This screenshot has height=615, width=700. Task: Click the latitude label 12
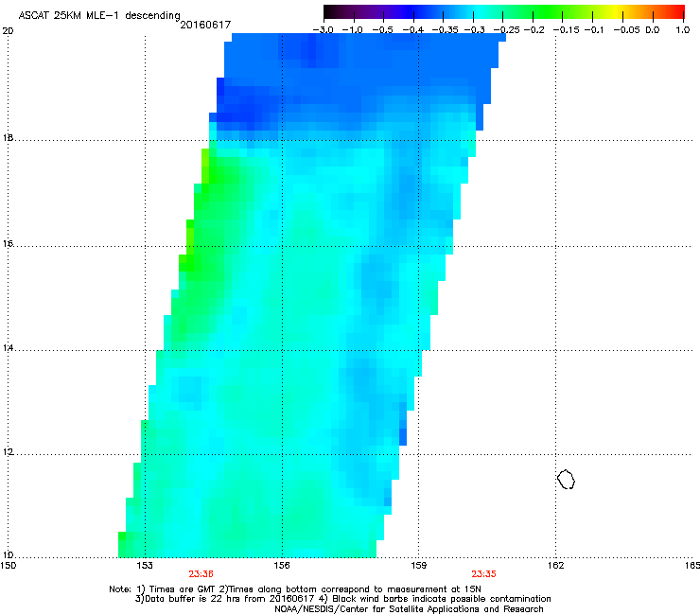(8, 452)
